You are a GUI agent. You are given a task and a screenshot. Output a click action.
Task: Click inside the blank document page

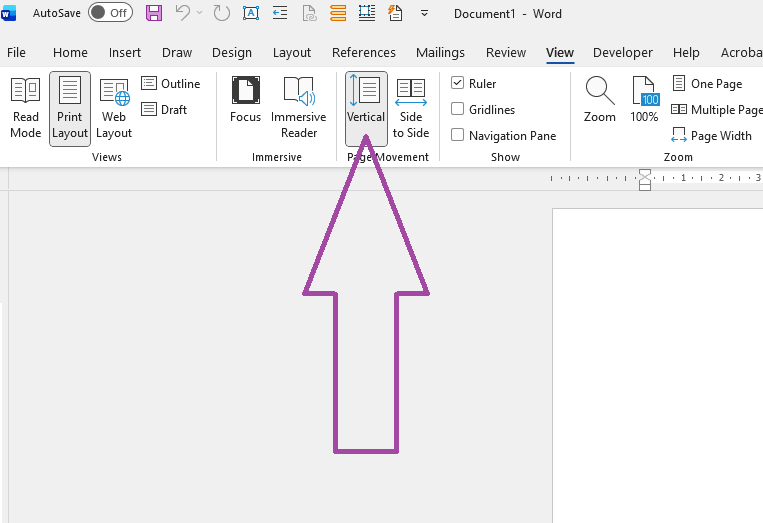658,366
